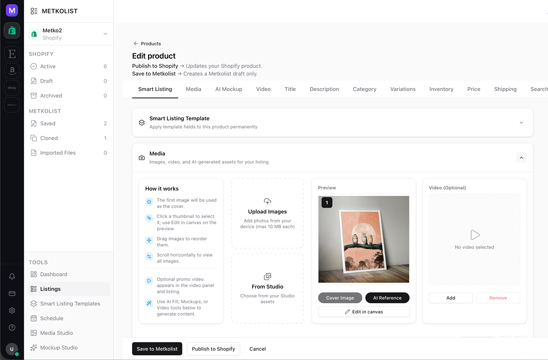This screenshot has width=548, height=360.
Task: Click the number 1 badge on preview
Action: click(x=327, y=202)
